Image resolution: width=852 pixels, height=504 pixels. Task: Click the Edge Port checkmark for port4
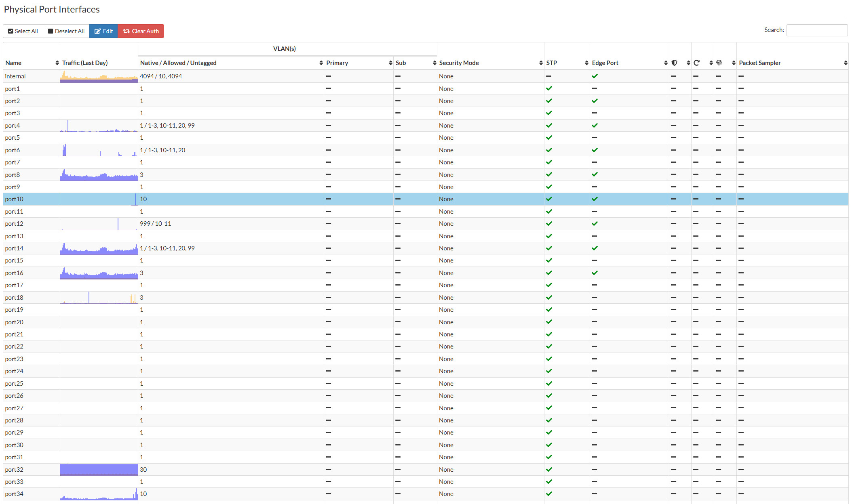pyautogui.click(x=595, y=125)
